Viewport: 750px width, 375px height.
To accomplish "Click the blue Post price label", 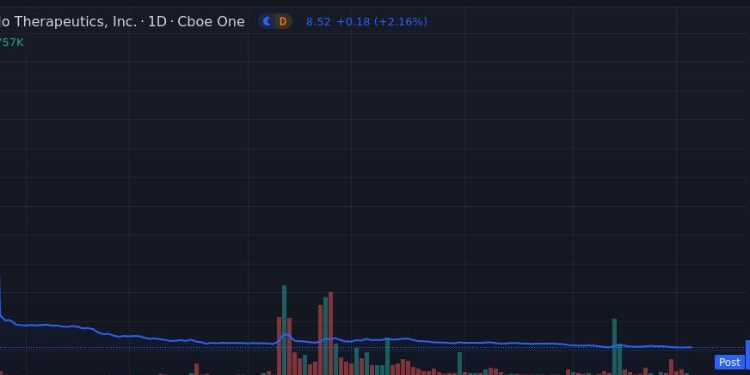I will [729, 363].
